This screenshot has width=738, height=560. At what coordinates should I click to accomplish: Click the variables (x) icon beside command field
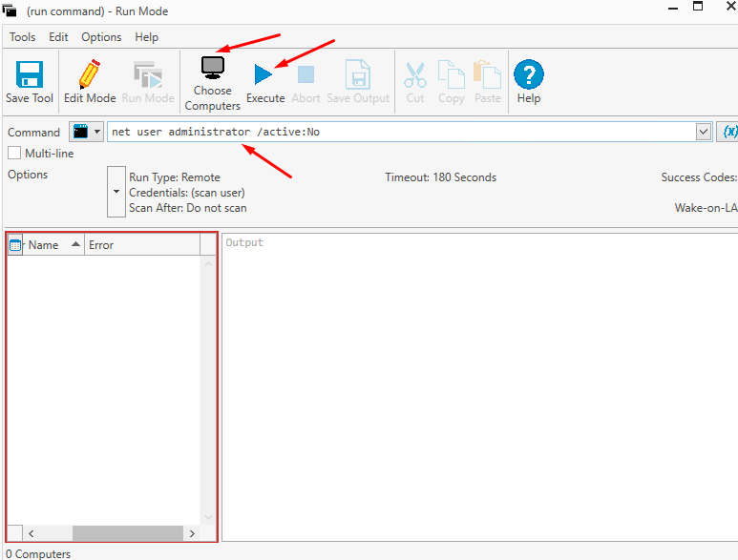tap(729, 132)
